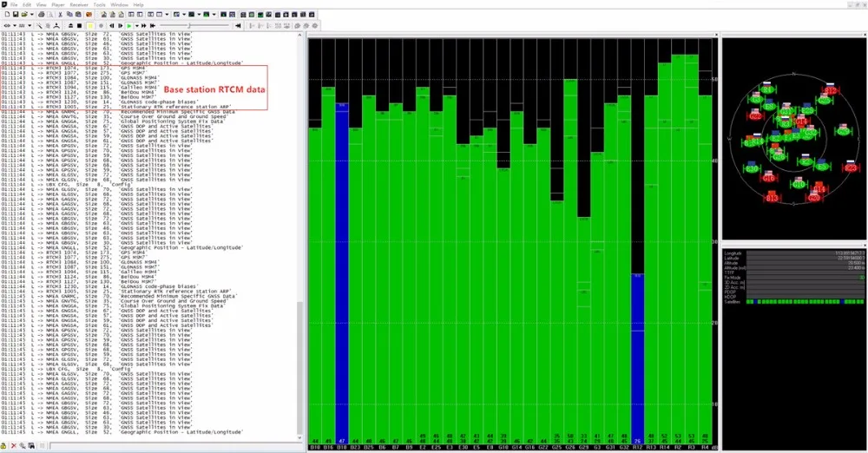The width and height of the screenshot is (868, 453).
Task: Open the Player menu
Action: pos(58,4)
